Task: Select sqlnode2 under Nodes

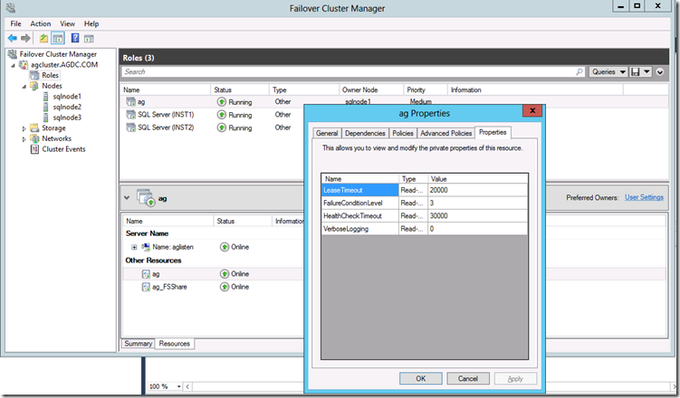Action: pyautogui.click(x=67, y=107)
